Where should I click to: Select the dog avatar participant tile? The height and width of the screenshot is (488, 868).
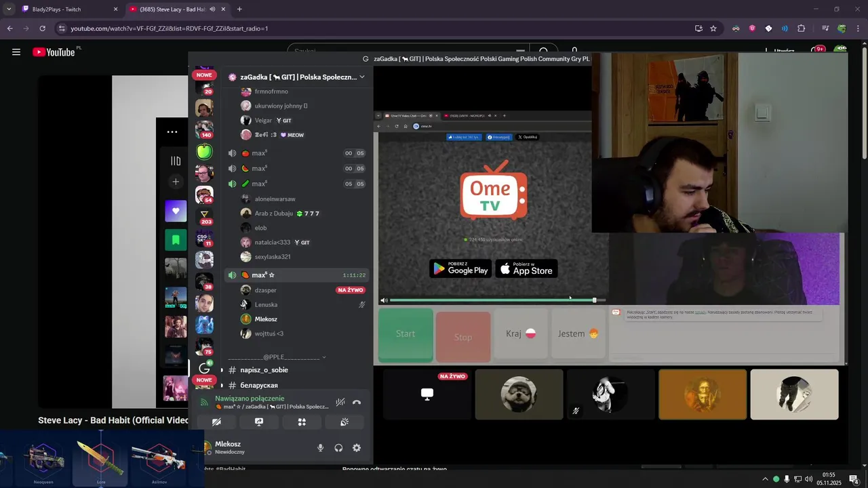(519, 394)
